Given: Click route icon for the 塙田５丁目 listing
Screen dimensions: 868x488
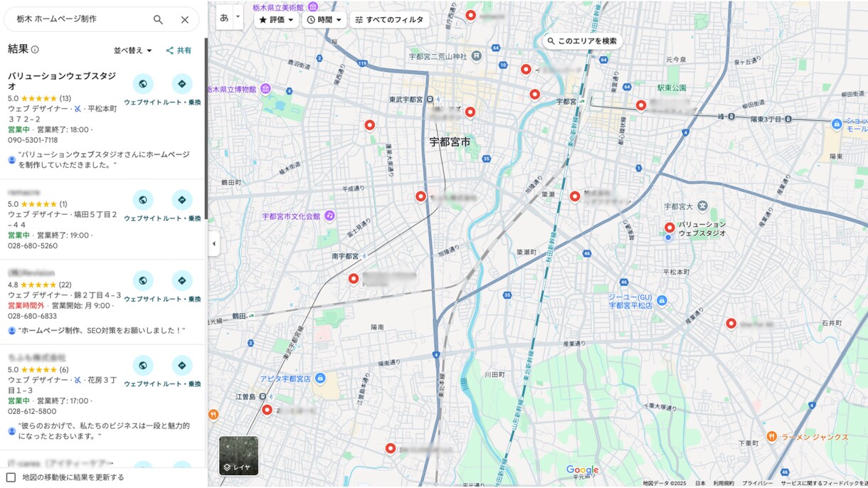Looking at the screenshot, I should coord(182,200).
